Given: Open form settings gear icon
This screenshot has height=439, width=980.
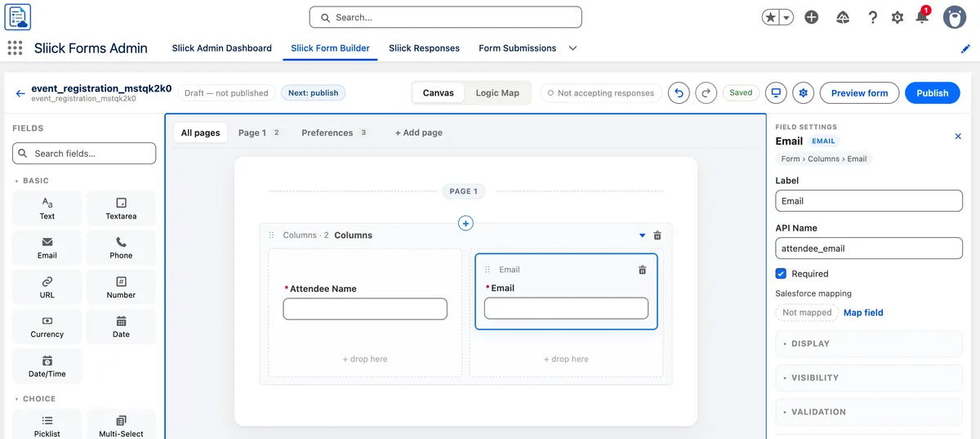Looking at the screenshot, I should point(804,93).
